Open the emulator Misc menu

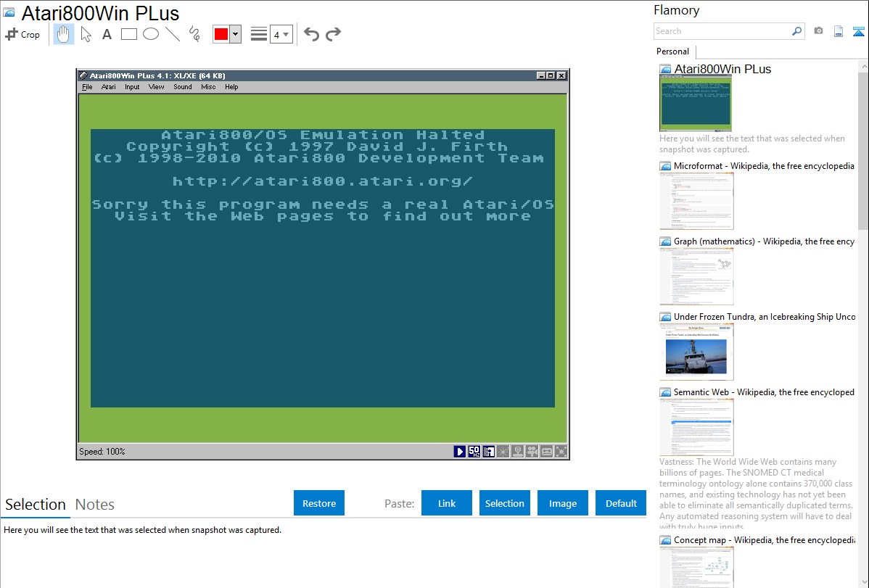pos(208,87)
